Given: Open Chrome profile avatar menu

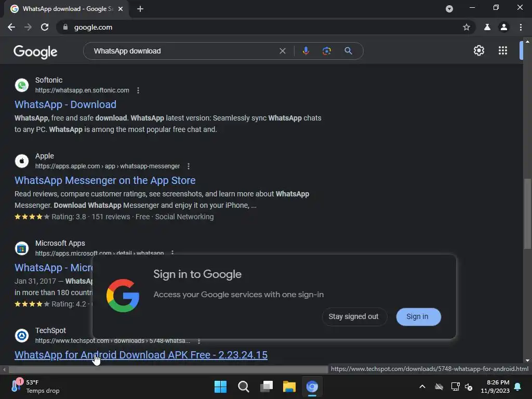Looking at the screenshot, I should click(504, 27).
